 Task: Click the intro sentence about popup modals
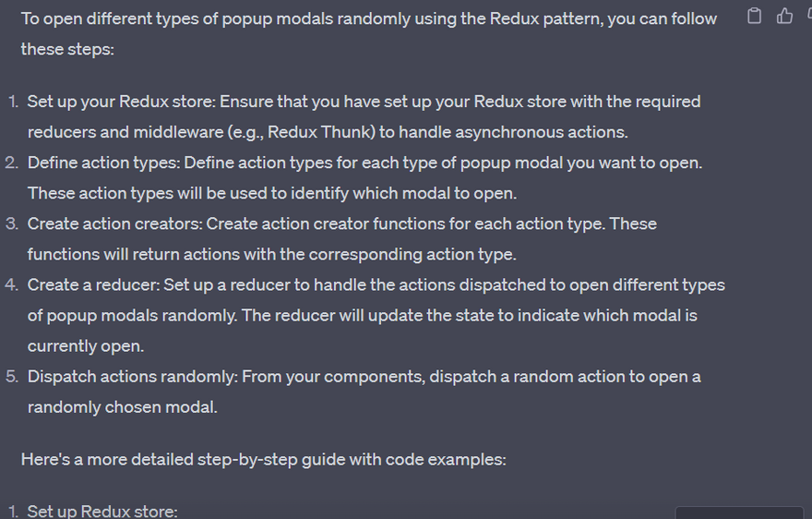(x=368, y=19)
